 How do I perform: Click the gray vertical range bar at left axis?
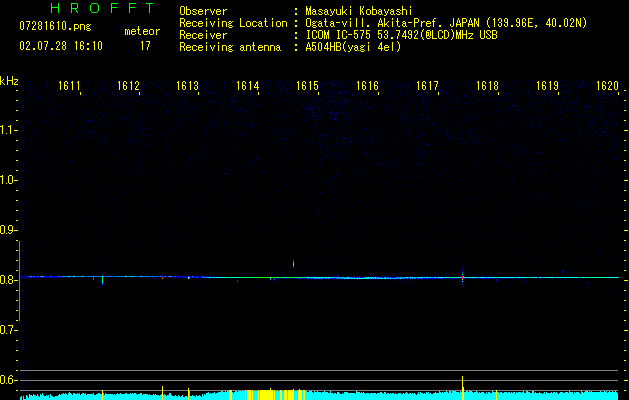[x=19, y=281]
